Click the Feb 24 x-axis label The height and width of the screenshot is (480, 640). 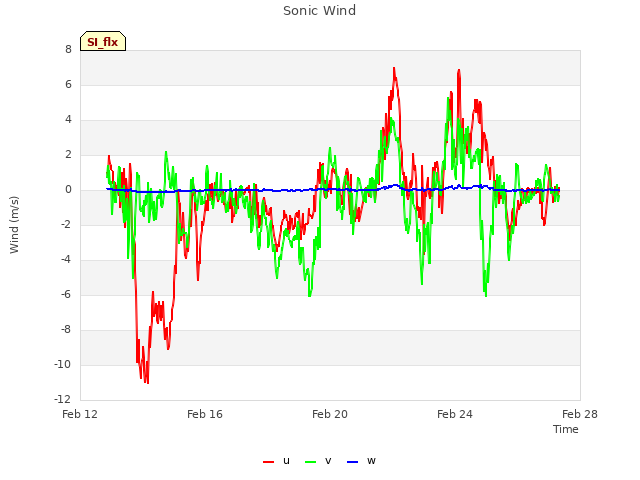tap(455, 414)
